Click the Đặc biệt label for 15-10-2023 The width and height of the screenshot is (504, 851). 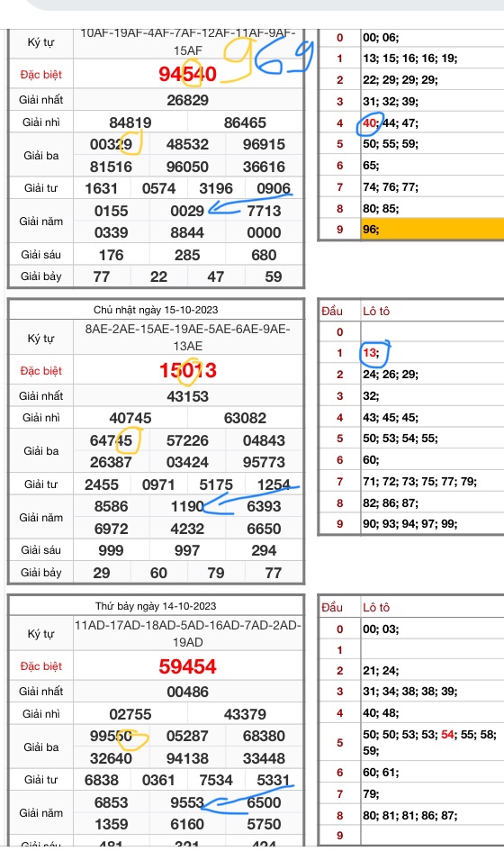point(41,371)
